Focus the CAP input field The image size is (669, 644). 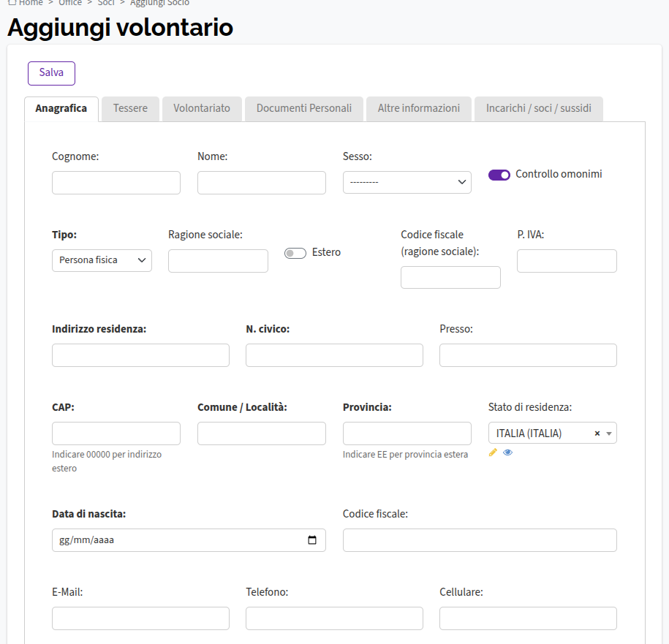pos(116,433)
